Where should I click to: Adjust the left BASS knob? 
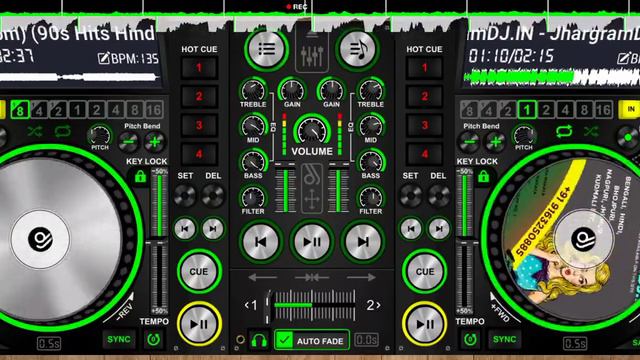(x=253, y=161)
